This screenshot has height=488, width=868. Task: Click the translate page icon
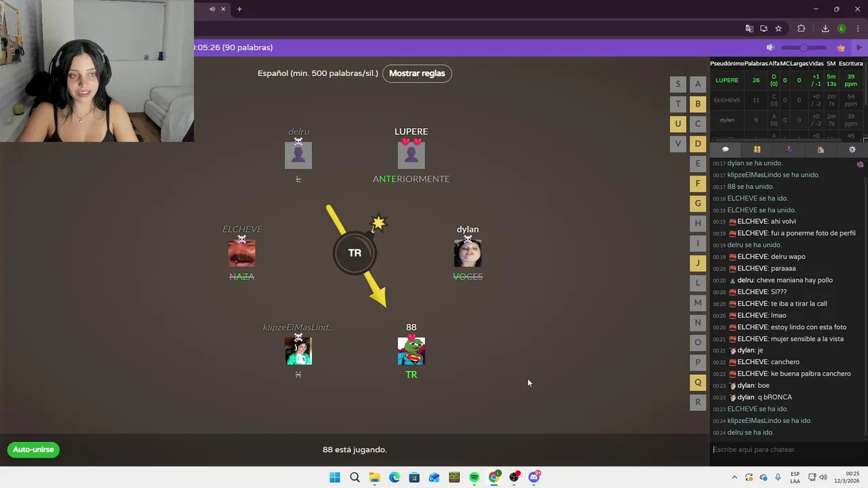[x=749, y=28]
